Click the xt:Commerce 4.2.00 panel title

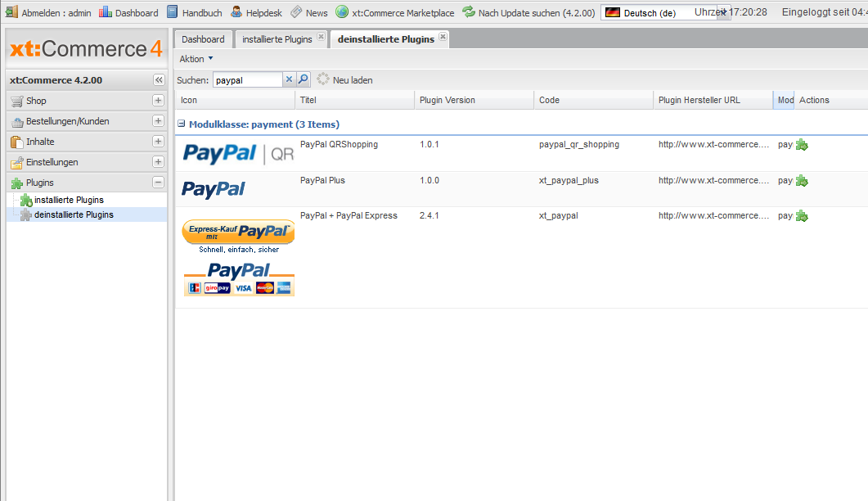(56, 80)
